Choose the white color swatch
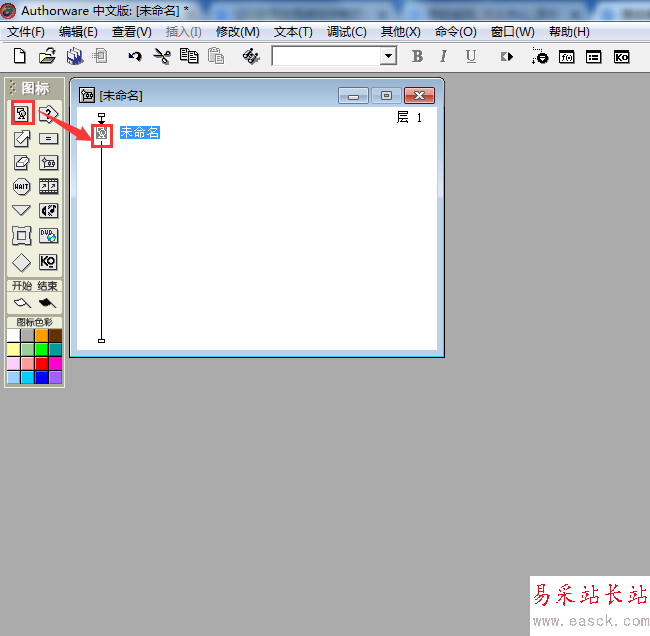This screenshot has width=650, height=636. pyautogui.click(x=13, y=335)
